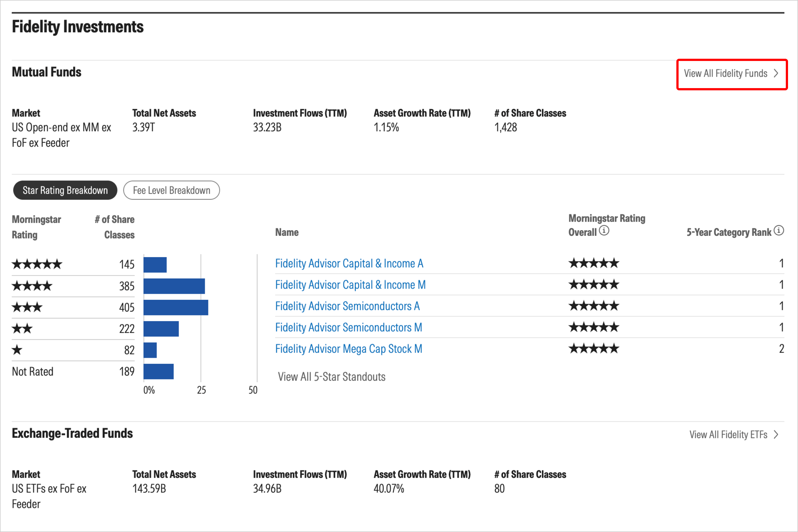The width and height of the screenshot is (798, 532).
Task: Click the one-star rating row icon
Action: point(17,350)
